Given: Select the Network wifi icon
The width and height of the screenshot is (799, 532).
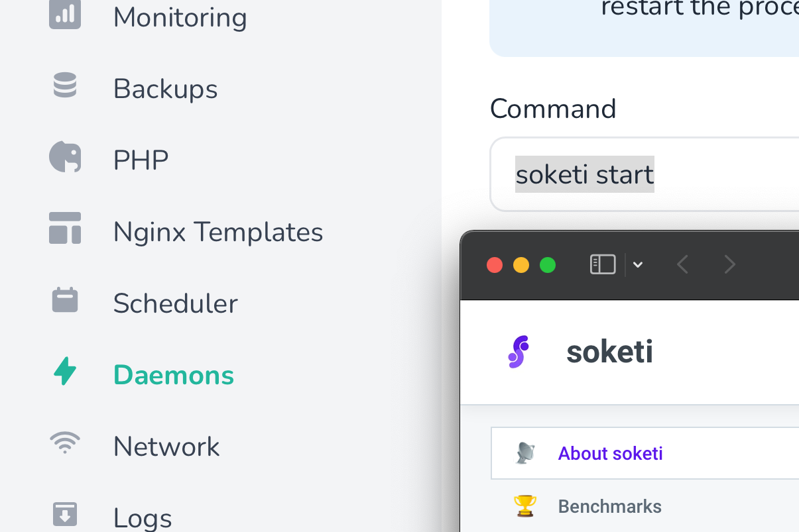Looking at the screenshot, I should (64, 443).
